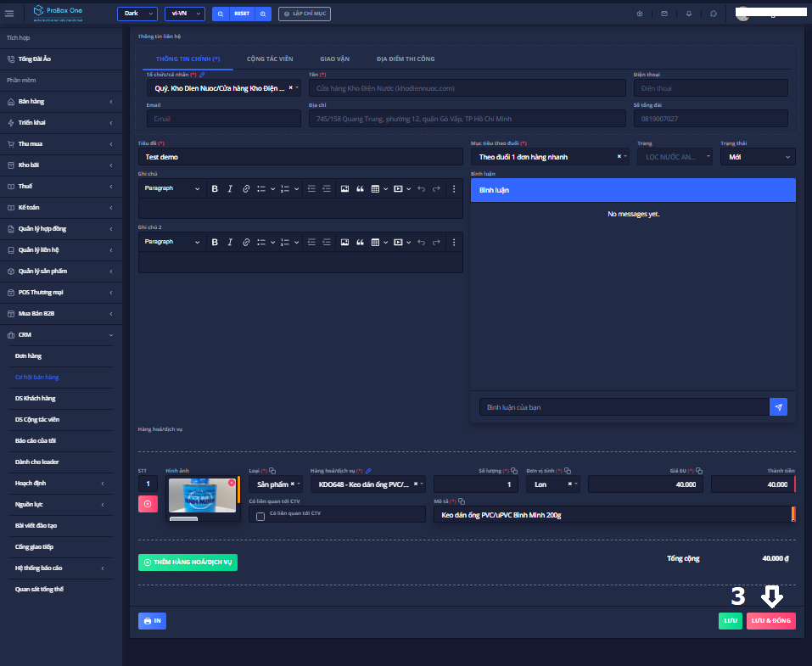This screenshot has height=666, width=812.
Task: Enable the Có liên quan tới CTV checkbox
Action: (260, 516)
